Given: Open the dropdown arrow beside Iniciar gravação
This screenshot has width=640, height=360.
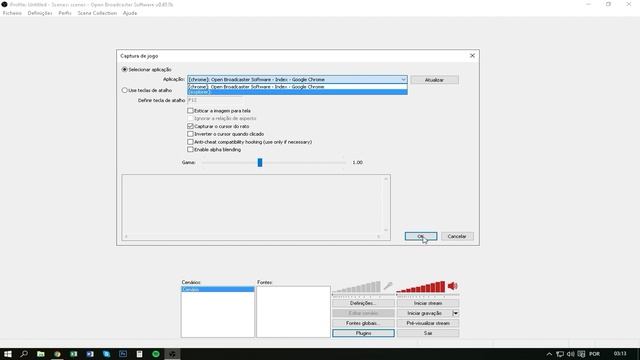Looking at the screenshot, I should pos(456,313).
